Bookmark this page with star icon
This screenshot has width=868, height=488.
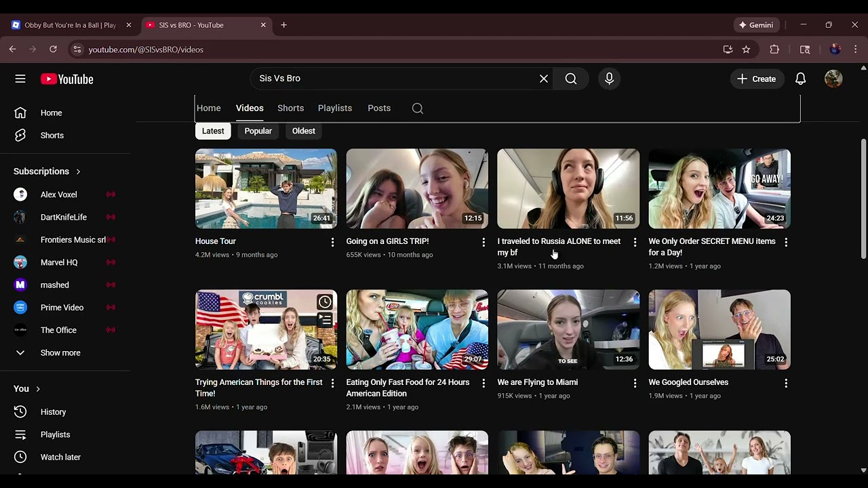pyautogui.click(x=746, y=49)
